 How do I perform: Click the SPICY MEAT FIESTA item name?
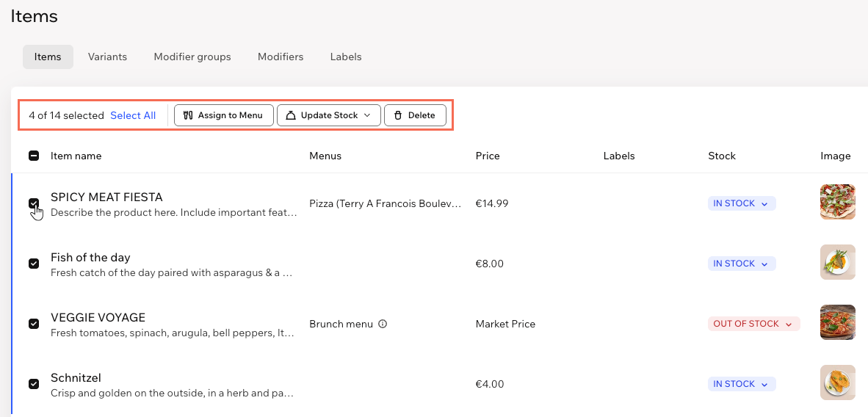click(x=106, y=197)
